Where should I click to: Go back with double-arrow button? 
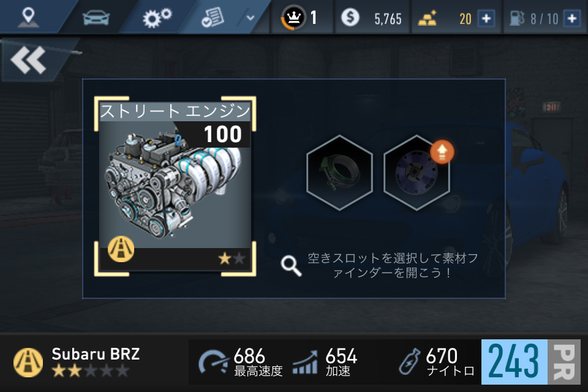click(x=29, y=59)
